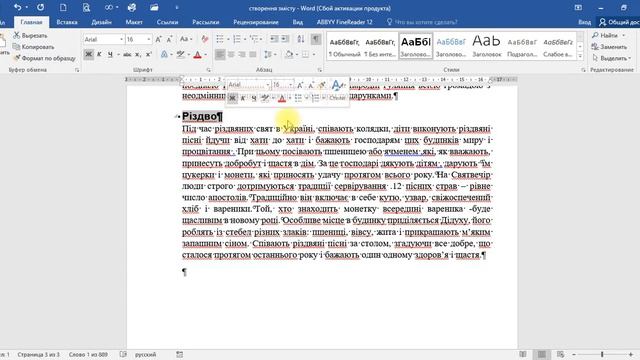Open Change Case (Aa) dropdown
Screen dimensions: 640x360
tap(186, 39)
